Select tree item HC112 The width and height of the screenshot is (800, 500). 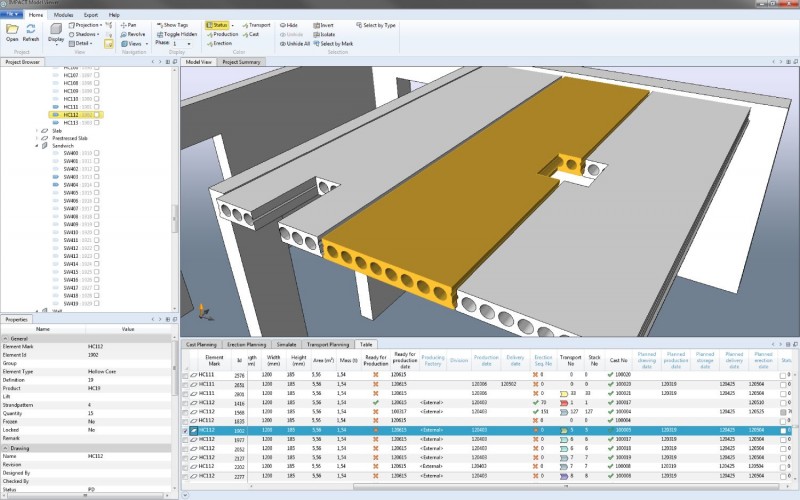coord(76,115)
